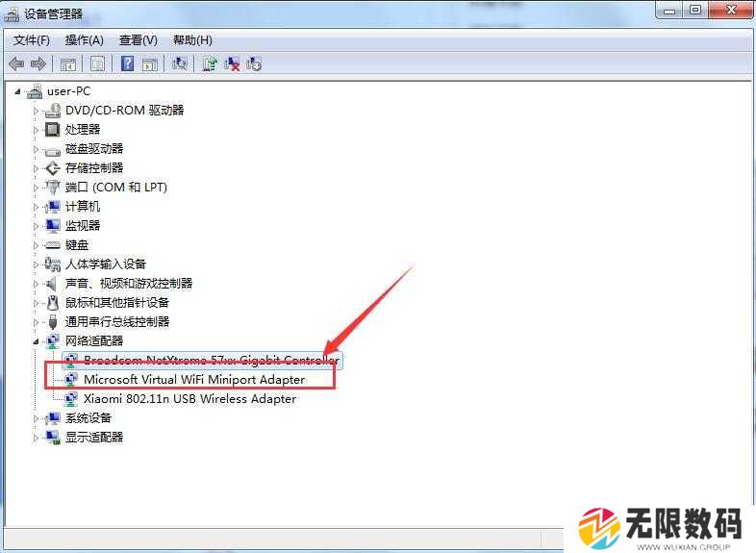Expand the 存储控制器 node

point(36,168)
